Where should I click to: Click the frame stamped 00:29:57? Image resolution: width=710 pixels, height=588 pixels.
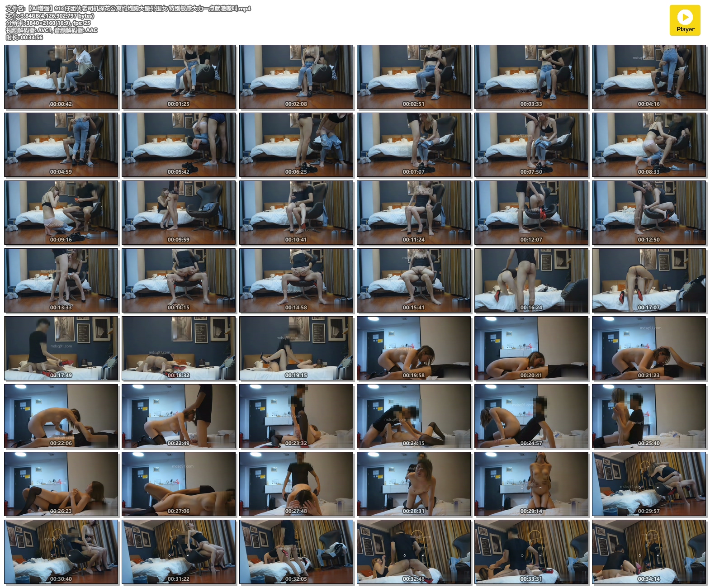pyautogui.click(x=649, y=484)
